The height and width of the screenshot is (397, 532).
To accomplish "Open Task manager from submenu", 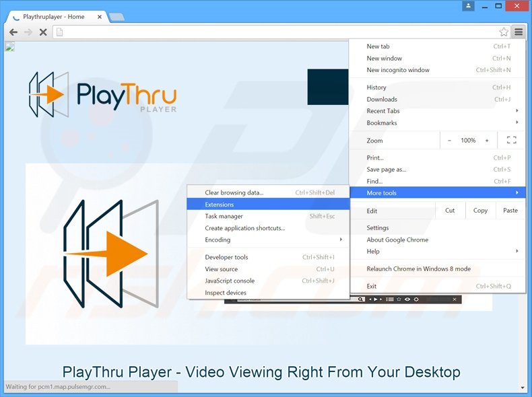I will point(224,216).
